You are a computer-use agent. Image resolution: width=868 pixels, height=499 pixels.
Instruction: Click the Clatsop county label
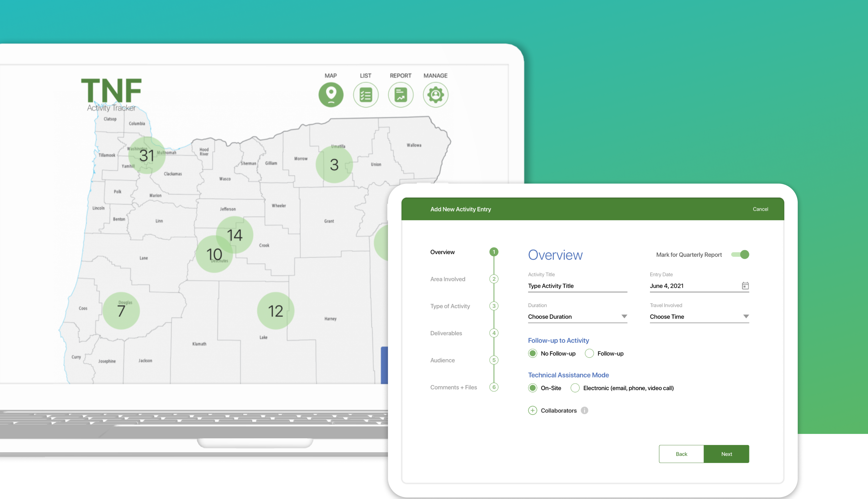pos(110,119)
